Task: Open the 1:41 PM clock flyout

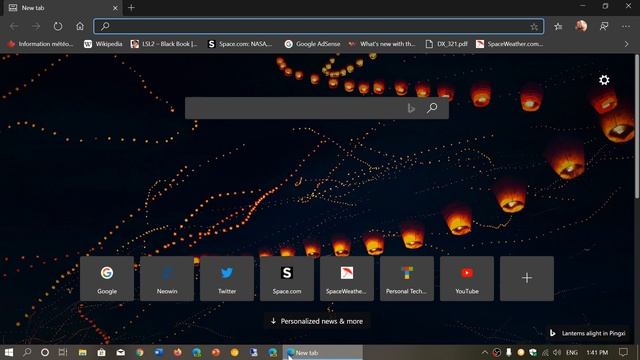Action: click(597, 352)
